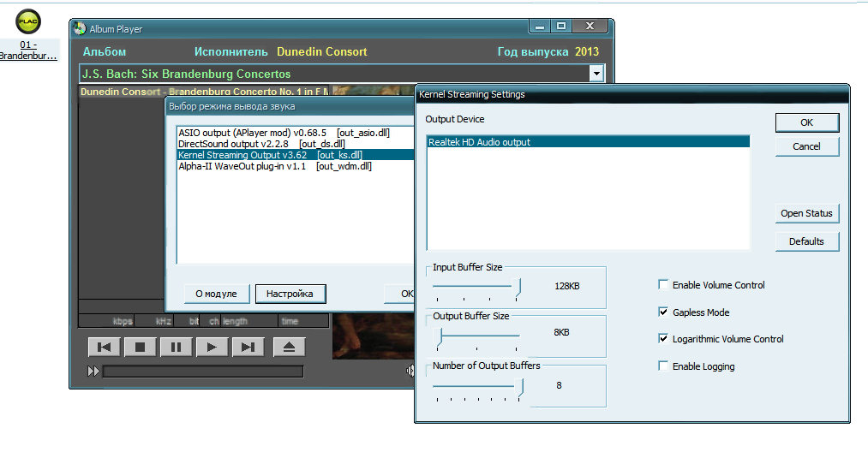Select the Brandenburg Concerto No. 1 track row
Image resolution: width=868 pixels, height=452 pixels.
(205, 92)
